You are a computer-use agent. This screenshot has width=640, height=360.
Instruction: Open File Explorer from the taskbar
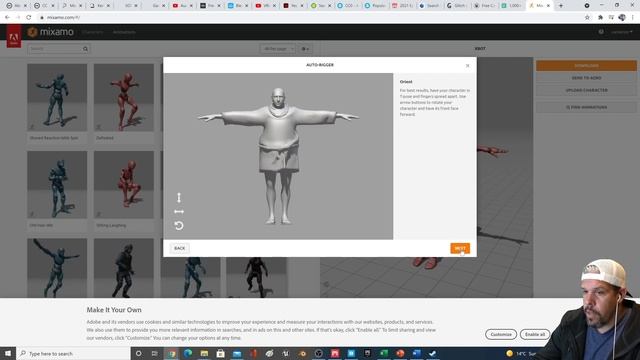point(204,353)
